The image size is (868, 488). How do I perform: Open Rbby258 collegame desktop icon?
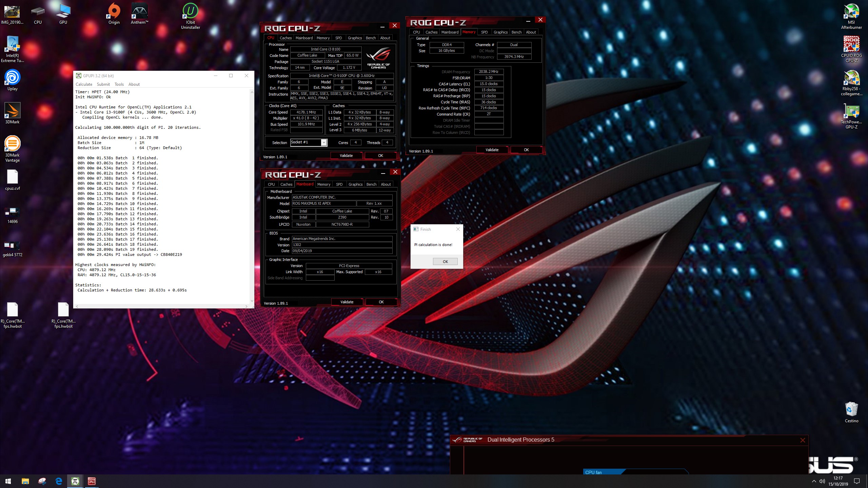tap(851, 83)
